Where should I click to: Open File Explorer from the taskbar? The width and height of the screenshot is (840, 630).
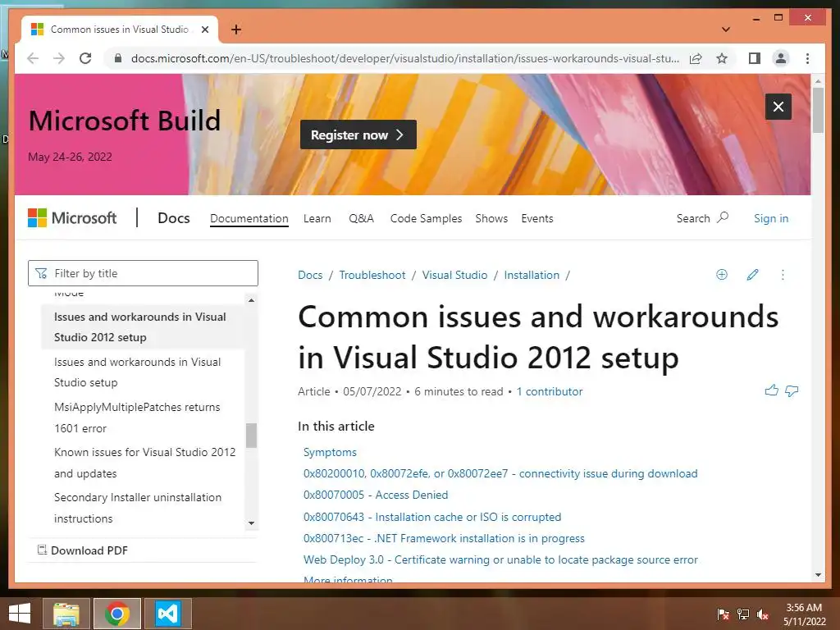[66, 614]
